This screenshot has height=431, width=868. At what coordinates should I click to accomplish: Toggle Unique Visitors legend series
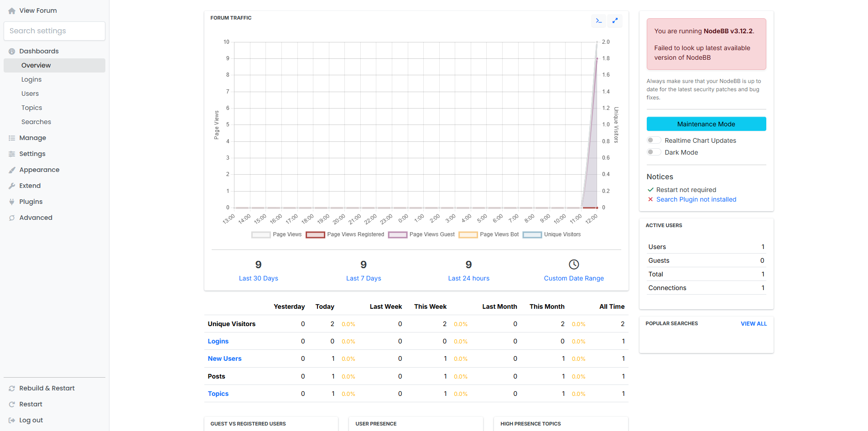tap(551, 234)
